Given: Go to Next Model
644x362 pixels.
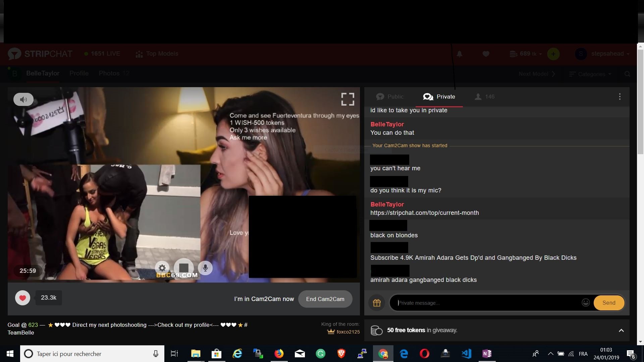Looking at the screenshot, I should pyautogui.click(x=537, y=74).
